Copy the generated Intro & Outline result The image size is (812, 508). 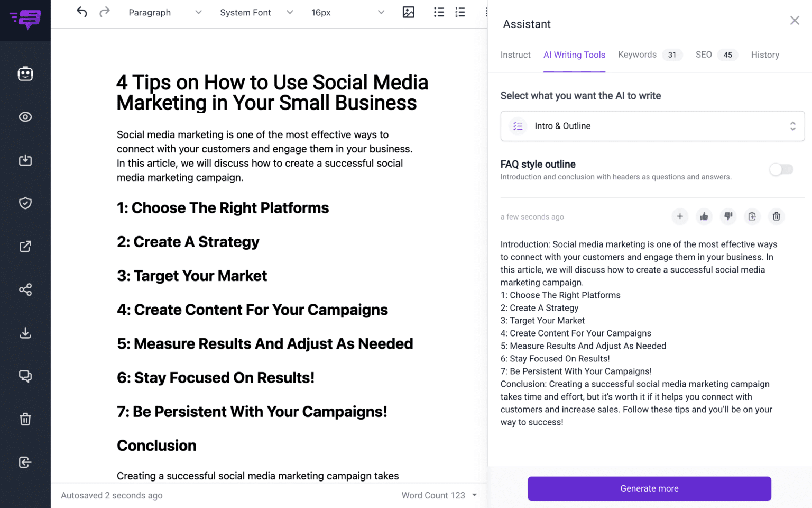pos(752,216)
